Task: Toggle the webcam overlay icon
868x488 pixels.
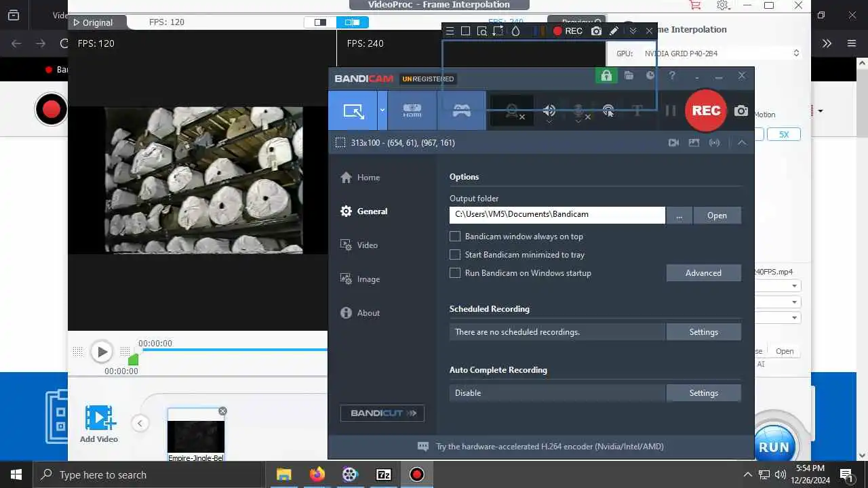Action: pos(512,110)
